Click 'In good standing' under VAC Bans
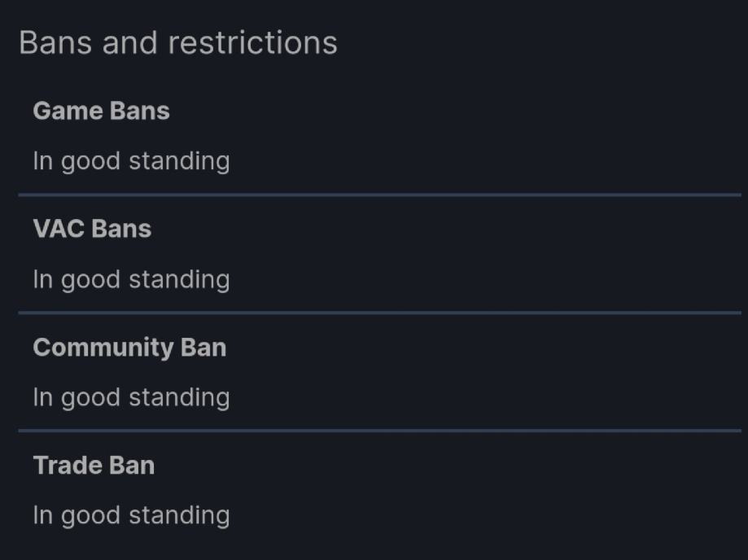 (x=131, y=279)
